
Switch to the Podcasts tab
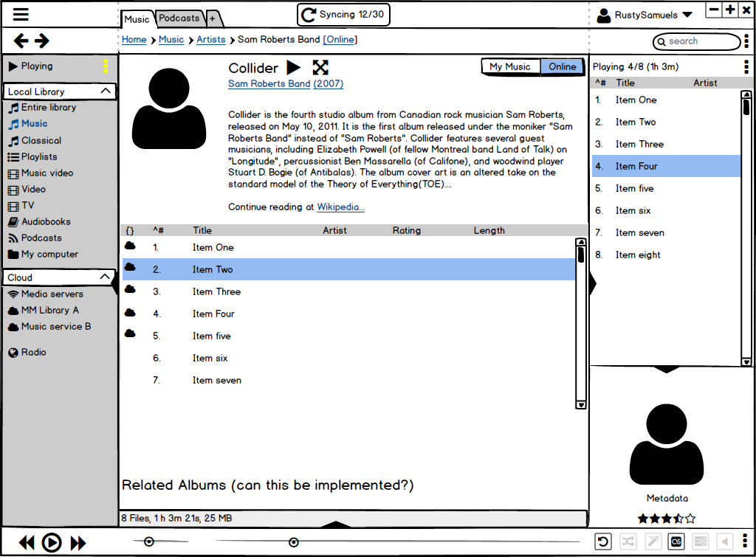click(x=179, y=18)
